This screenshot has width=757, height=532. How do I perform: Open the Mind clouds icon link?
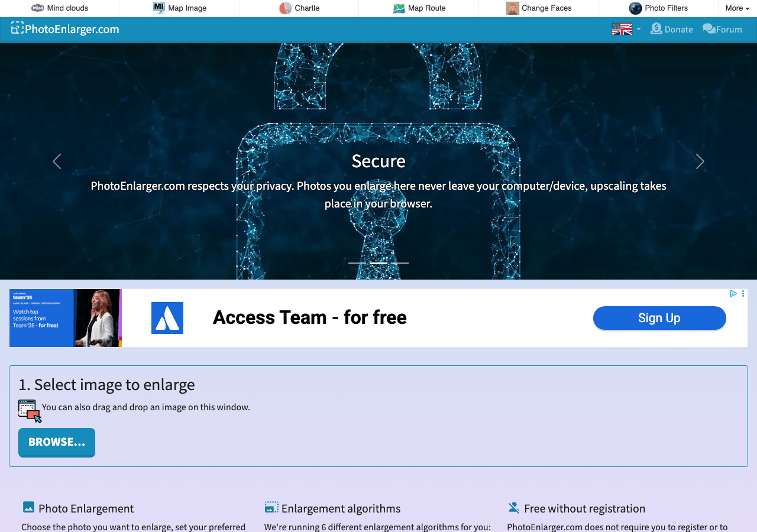pyautogui.click(x=38, y=8)
